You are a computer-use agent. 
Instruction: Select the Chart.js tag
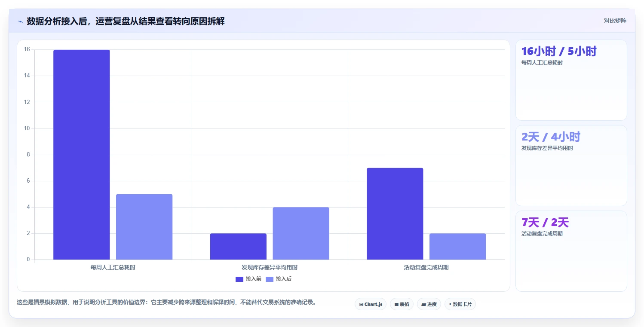pos(371,304)
